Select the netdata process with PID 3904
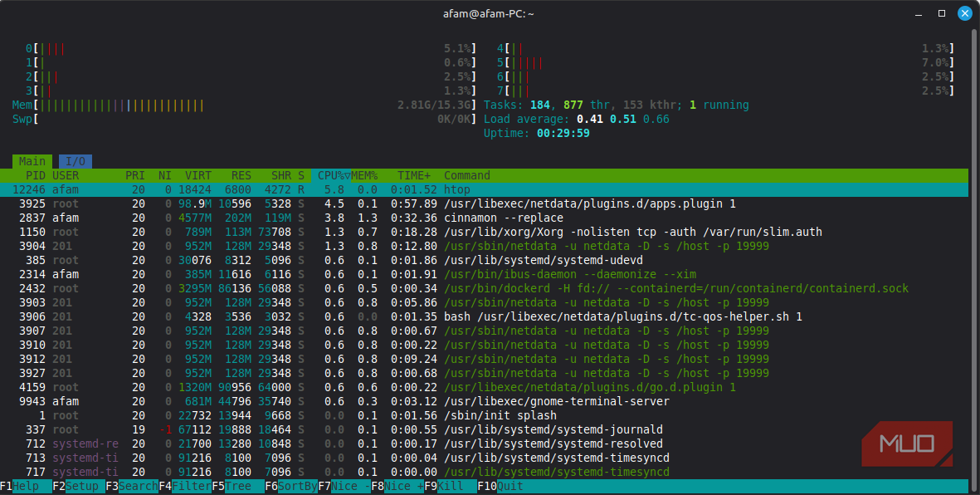 click(485, 246)
